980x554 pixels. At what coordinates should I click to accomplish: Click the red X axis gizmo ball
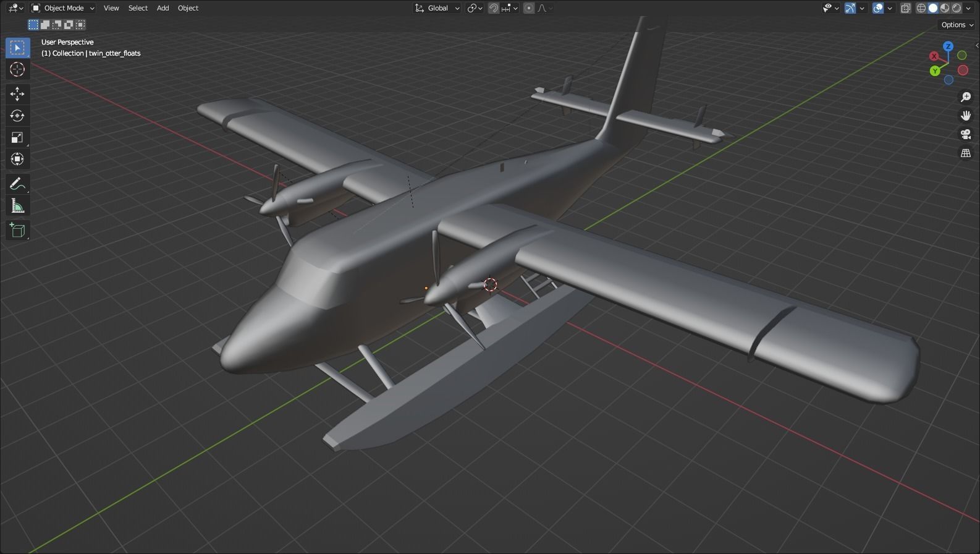tap(934, 56)
